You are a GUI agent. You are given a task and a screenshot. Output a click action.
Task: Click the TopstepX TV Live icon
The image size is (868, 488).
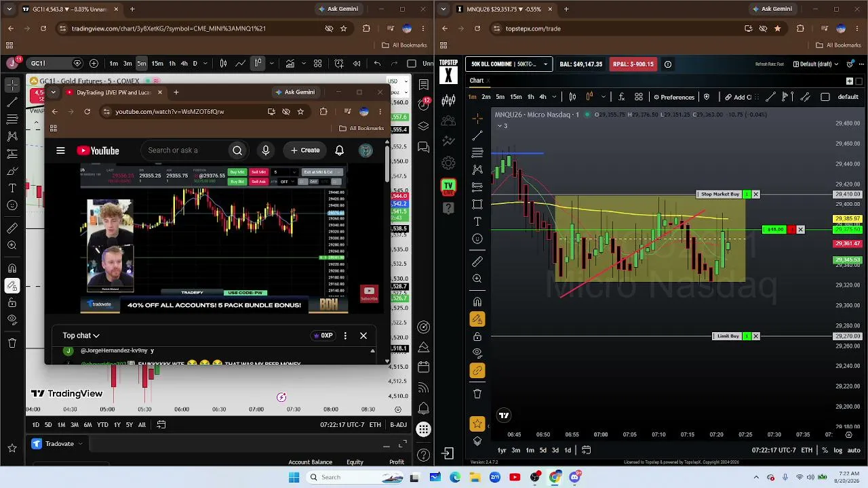click(448, 186)
